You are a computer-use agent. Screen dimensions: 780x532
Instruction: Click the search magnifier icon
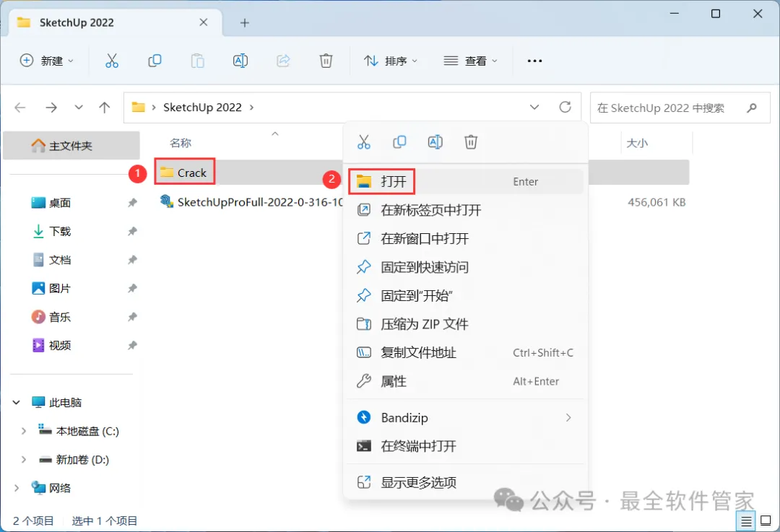click(752, 108)
